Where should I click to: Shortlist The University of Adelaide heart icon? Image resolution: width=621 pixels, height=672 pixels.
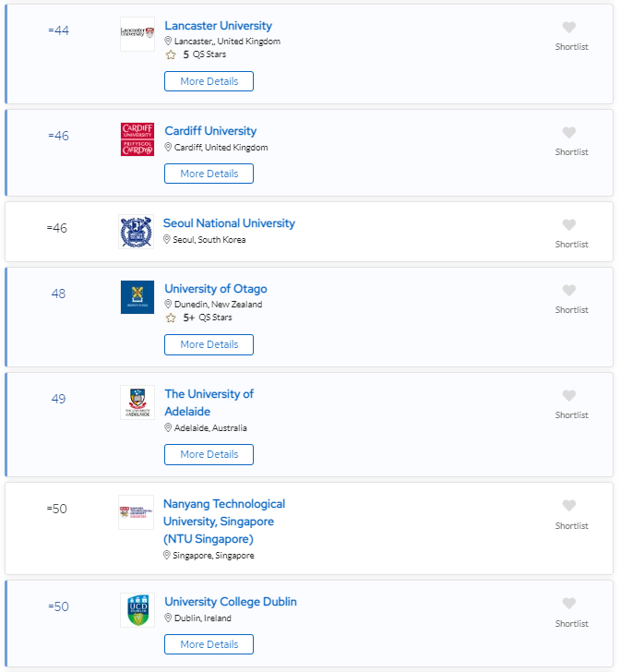pos(569,396)
